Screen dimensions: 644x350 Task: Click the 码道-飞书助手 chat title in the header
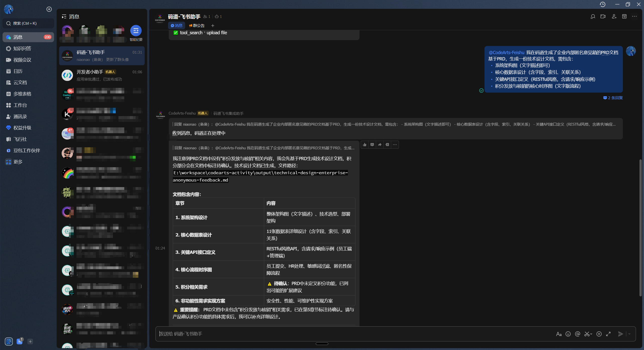184,17
